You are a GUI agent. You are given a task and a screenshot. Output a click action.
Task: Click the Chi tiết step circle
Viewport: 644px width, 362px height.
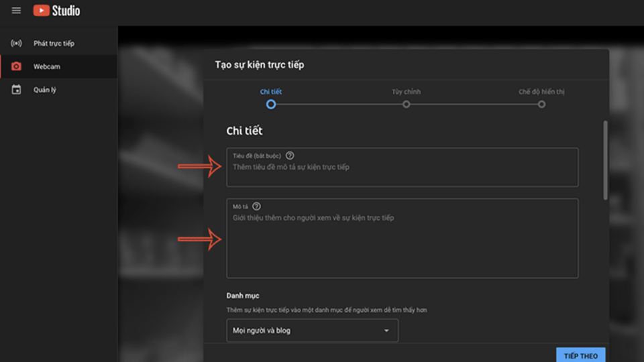coord(270,105)
